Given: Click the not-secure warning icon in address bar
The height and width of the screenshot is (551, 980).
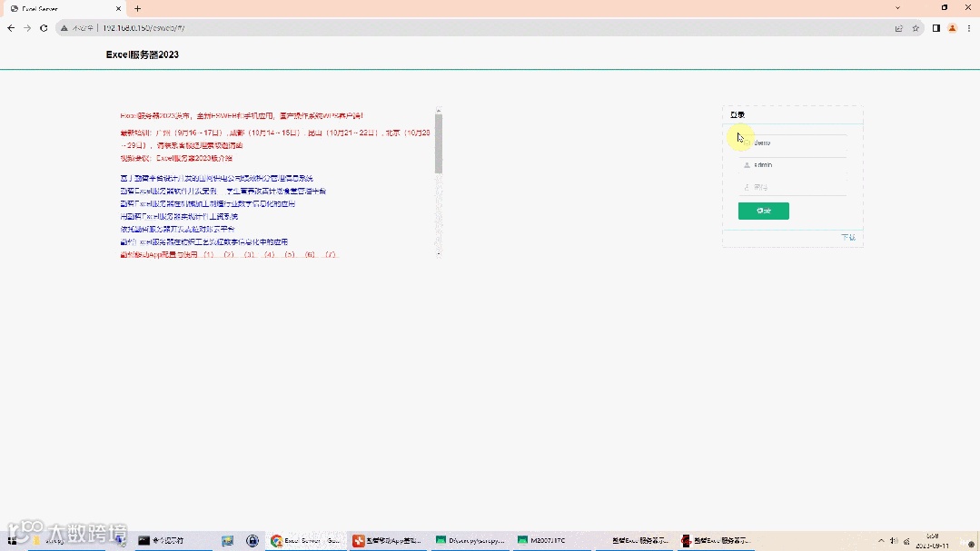Looking at the screenshot, I should pyautogui.click(x=64, y=28).
